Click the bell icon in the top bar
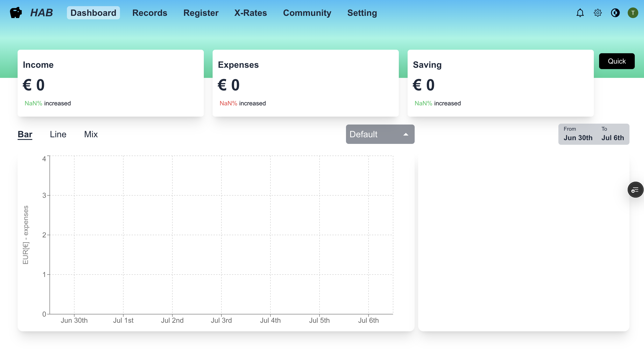This screenshot has width=644, height=363. (580, 13)
